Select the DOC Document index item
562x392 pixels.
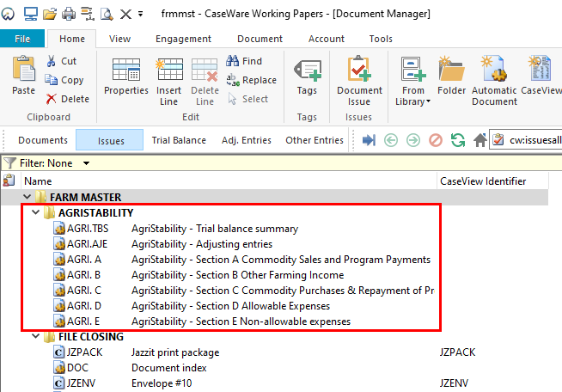pos(130,368)
